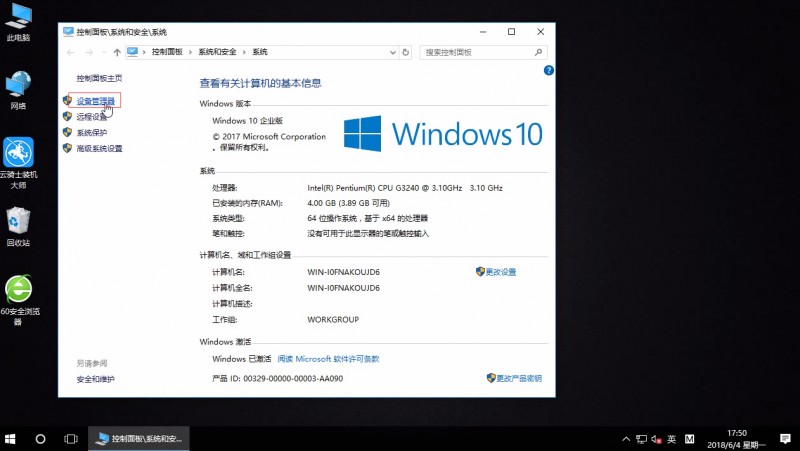Click the 英 input language indicator

pos(671,439)
